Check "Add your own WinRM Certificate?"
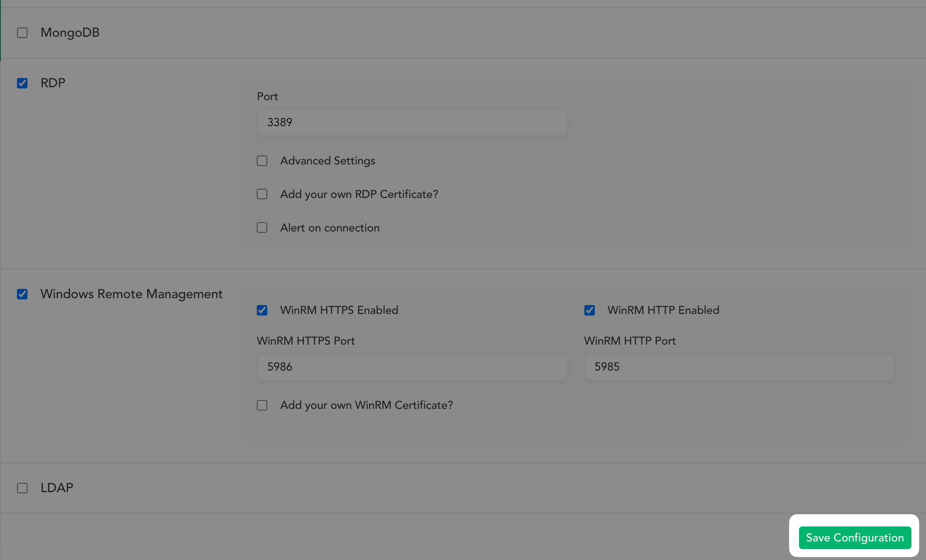Image resolution: width=926 pixels, height=560 pixels. click(x=262, y=405)
